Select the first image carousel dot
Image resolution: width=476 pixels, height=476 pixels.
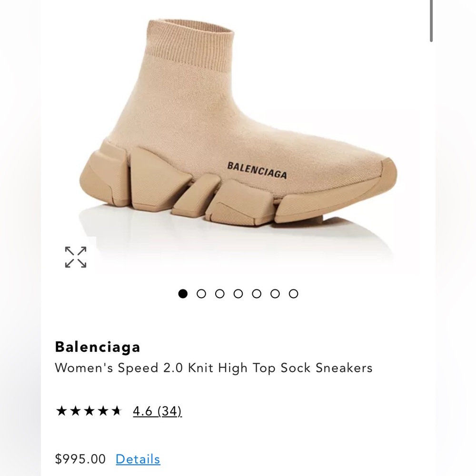pos(183,294)
